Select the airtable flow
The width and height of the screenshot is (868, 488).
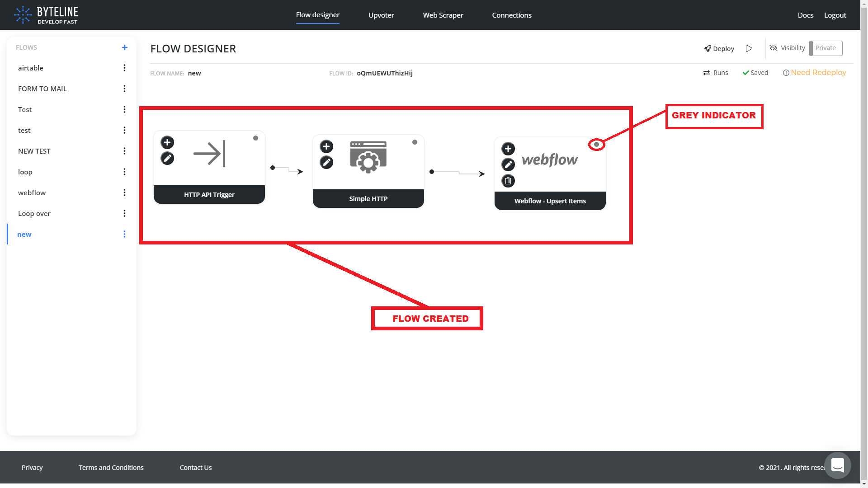click(31, 68)
